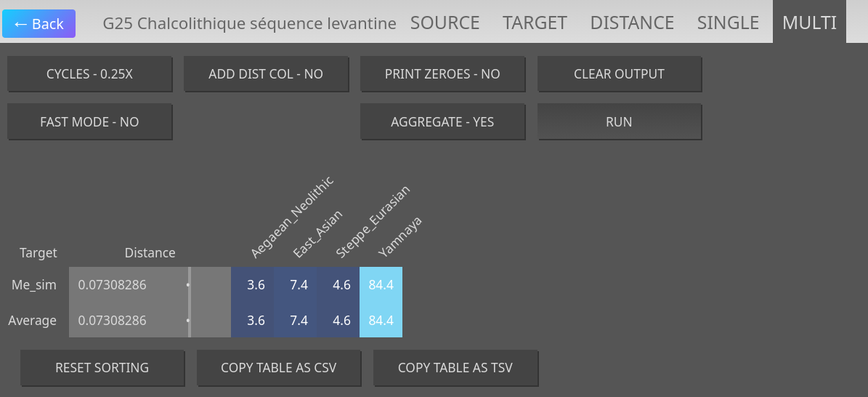Sort by Aegaean_Neolithic column header

(x=292, y=217)
